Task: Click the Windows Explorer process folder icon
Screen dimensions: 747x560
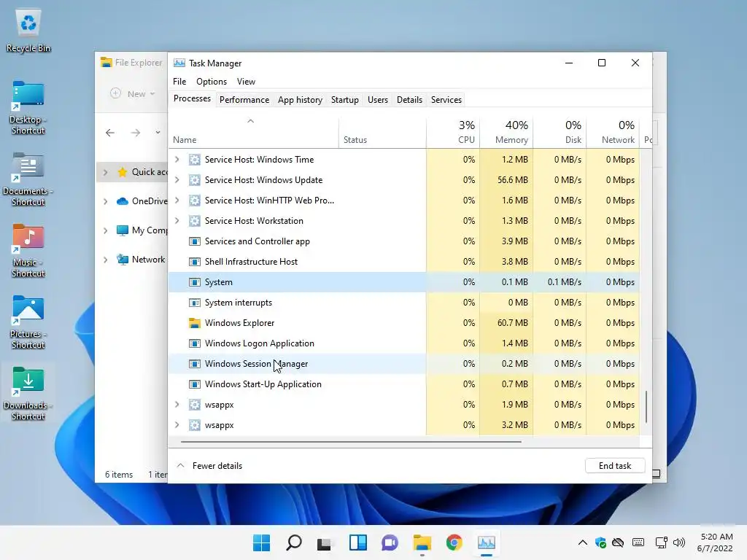Action: pos(194,323)
